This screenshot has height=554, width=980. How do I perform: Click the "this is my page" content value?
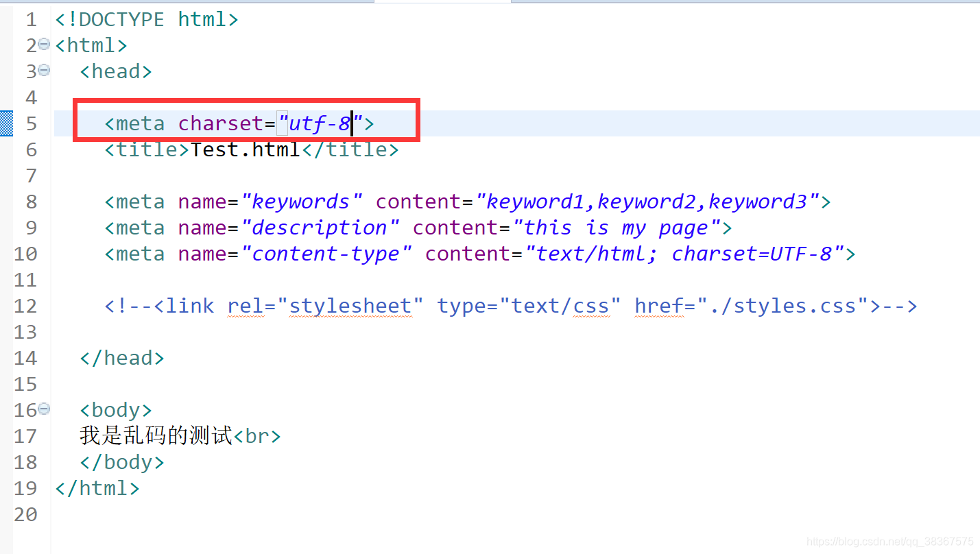tap(617, 228)
